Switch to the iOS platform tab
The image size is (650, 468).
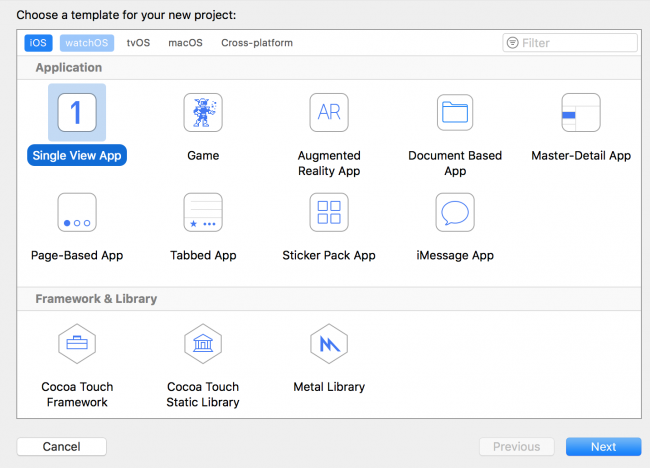coord(38,43)
